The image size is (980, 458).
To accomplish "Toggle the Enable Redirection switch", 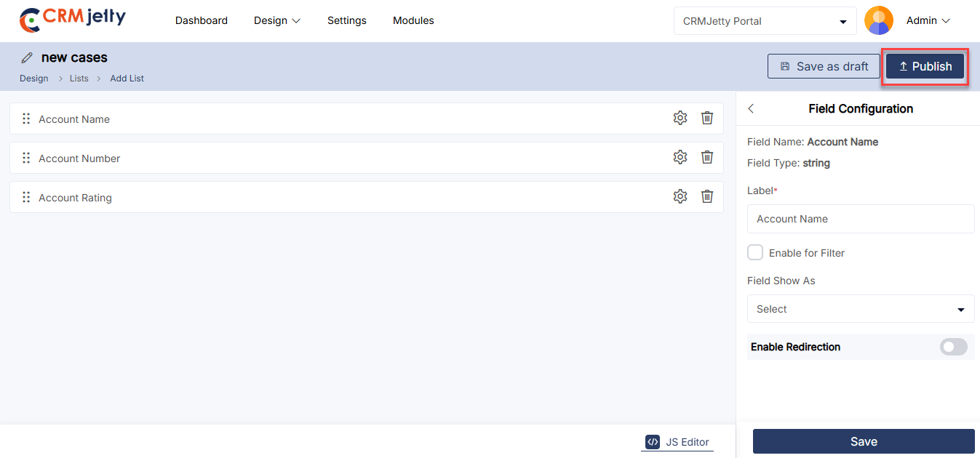I will [x=953, y=347].
